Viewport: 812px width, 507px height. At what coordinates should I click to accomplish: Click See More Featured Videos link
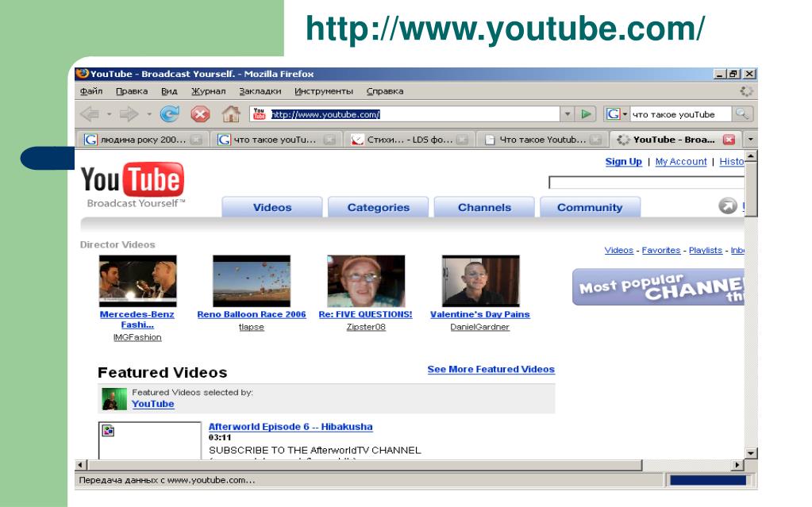(x=491, y=369)
